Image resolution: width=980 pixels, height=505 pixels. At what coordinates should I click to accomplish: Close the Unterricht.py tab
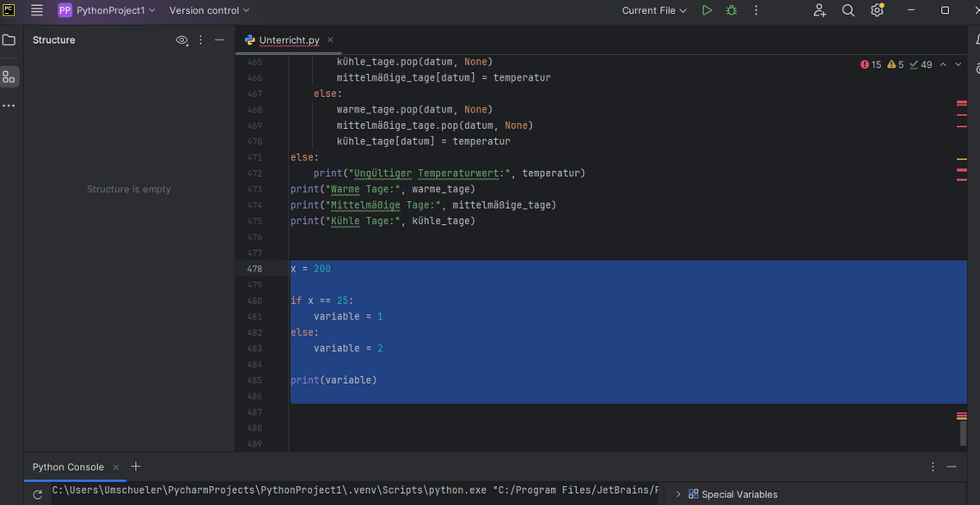pos(330,40)
